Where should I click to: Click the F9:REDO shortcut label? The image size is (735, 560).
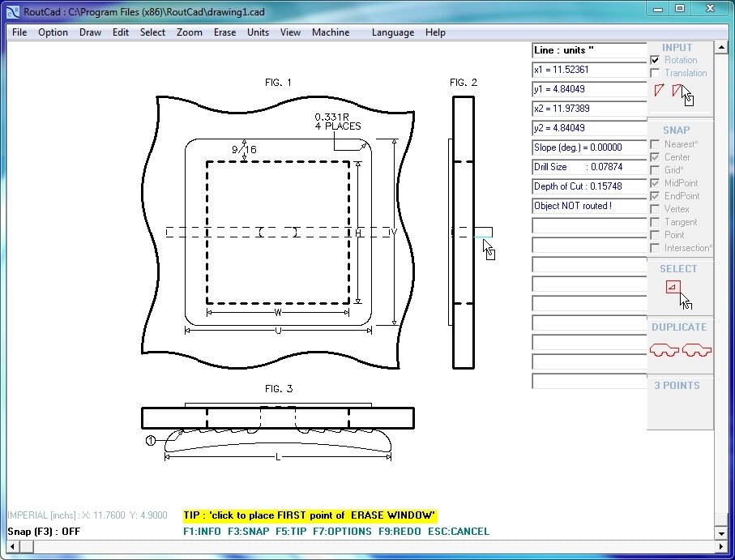click(400, 532)
